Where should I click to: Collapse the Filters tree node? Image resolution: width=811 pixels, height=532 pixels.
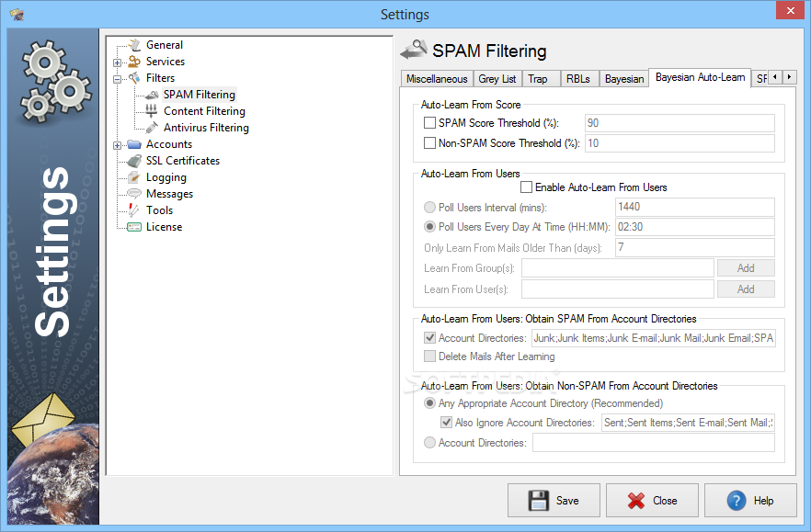point(118,80)
